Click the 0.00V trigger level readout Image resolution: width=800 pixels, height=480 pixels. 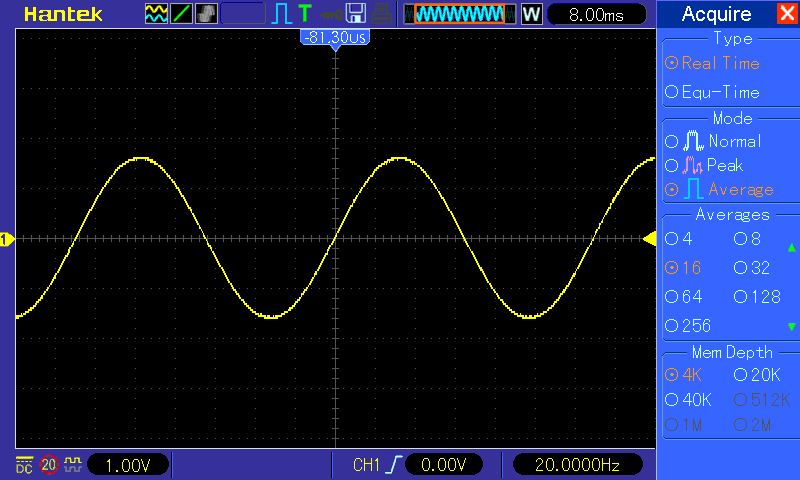click(444, 465)
